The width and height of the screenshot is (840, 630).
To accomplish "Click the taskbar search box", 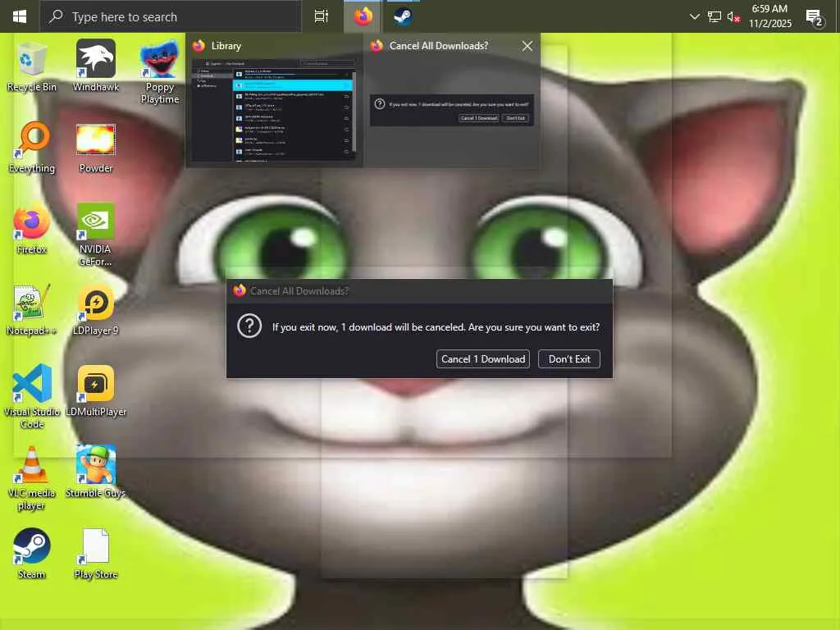I will tap(171, 16).
